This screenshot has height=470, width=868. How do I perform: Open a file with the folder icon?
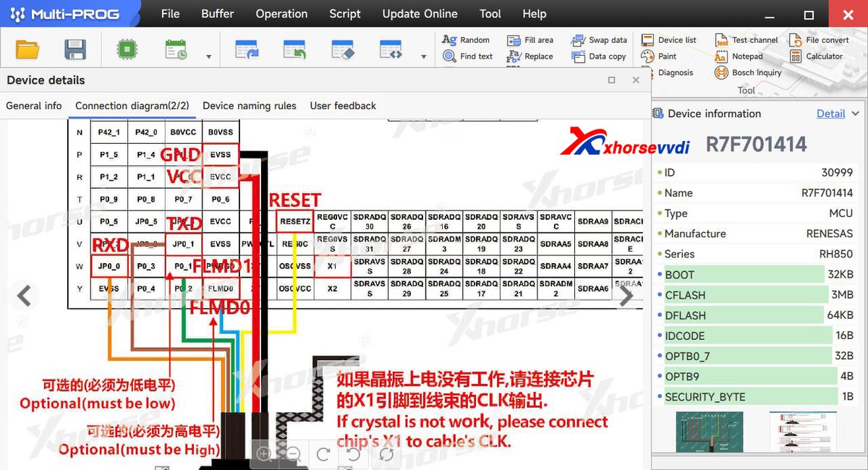27,49
